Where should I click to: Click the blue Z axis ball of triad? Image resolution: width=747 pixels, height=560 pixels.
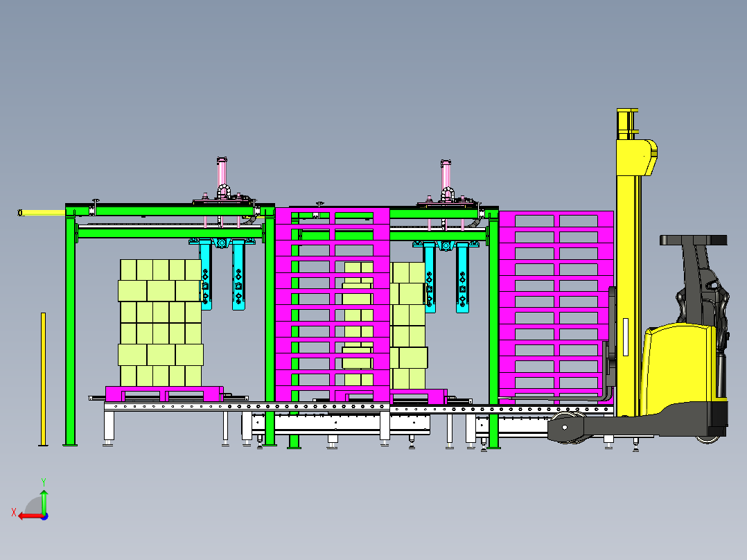(x=44, y=516)
